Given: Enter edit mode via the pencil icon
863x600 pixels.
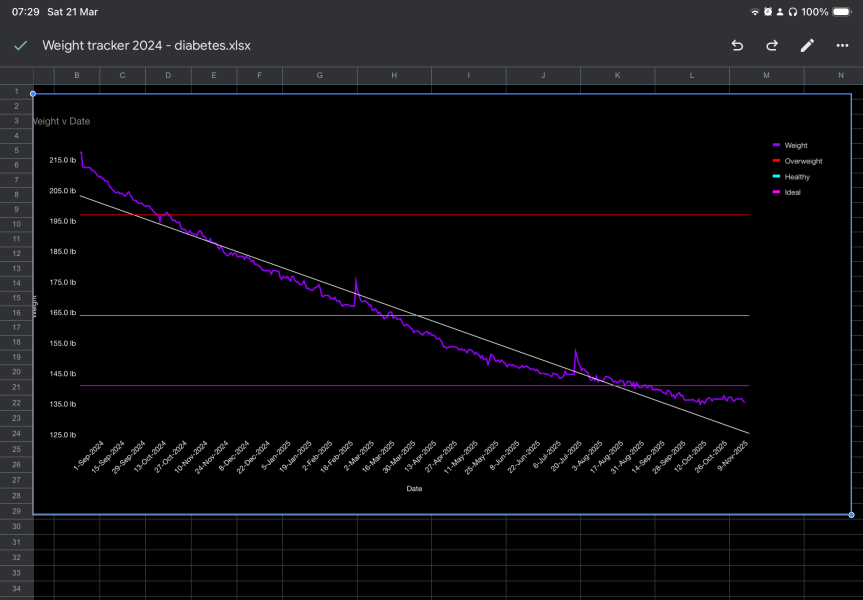Looking at the screenshot, I should [x=808, y=46].
